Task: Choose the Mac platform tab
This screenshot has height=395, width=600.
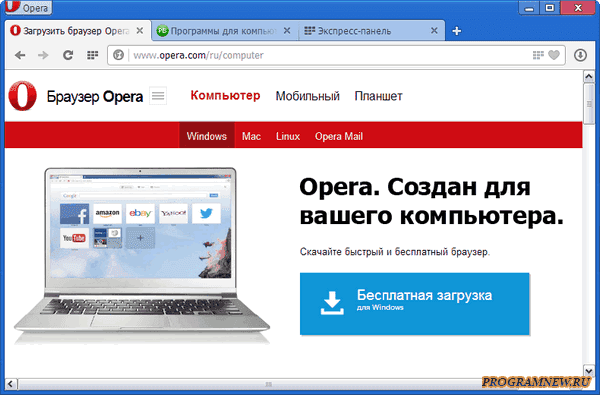Action: coord(251,136)
